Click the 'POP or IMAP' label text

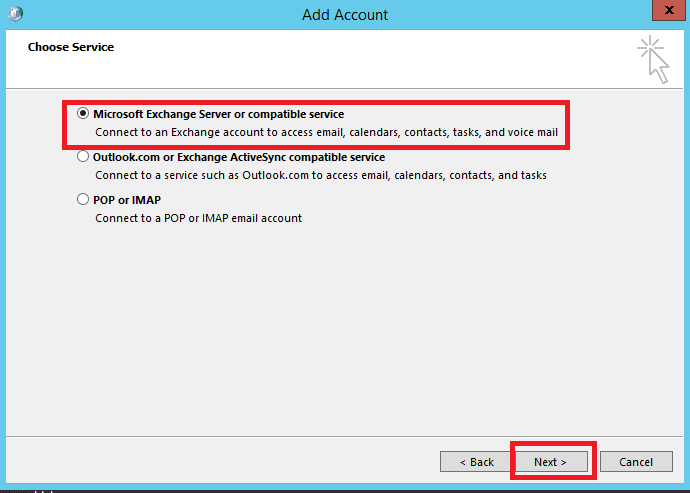tap(127, 200)
